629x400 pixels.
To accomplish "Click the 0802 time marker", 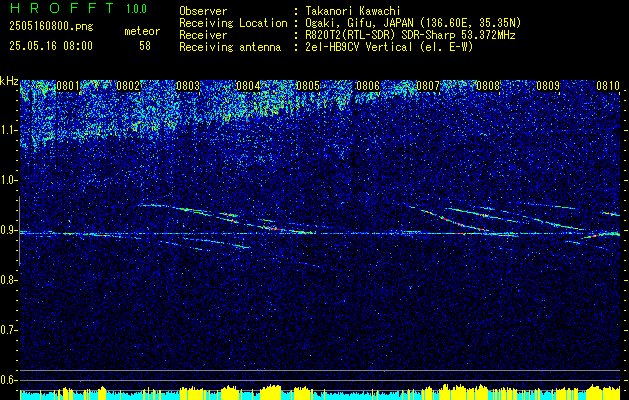I will (128, 86).
